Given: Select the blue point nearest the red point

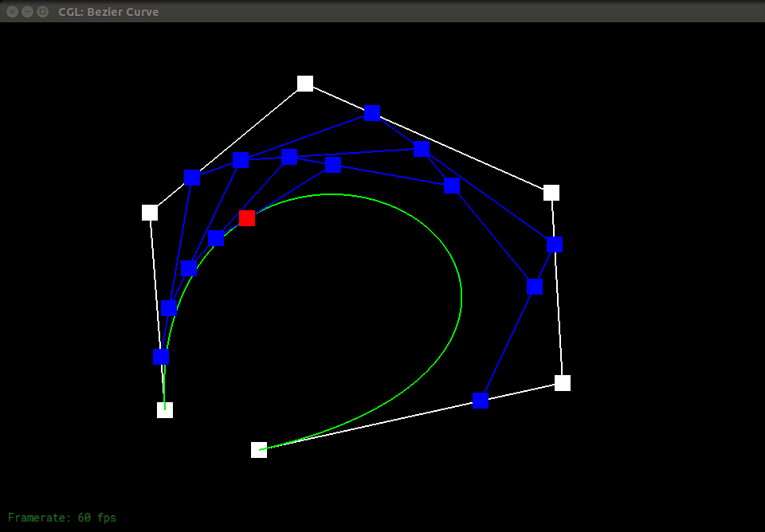Looking at the screenshot, I should (216, 238).
